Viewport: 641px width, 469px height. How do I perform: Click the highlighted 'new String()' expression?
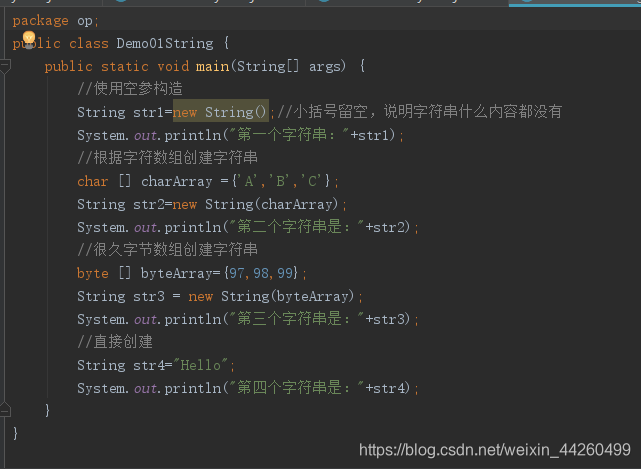220,112
